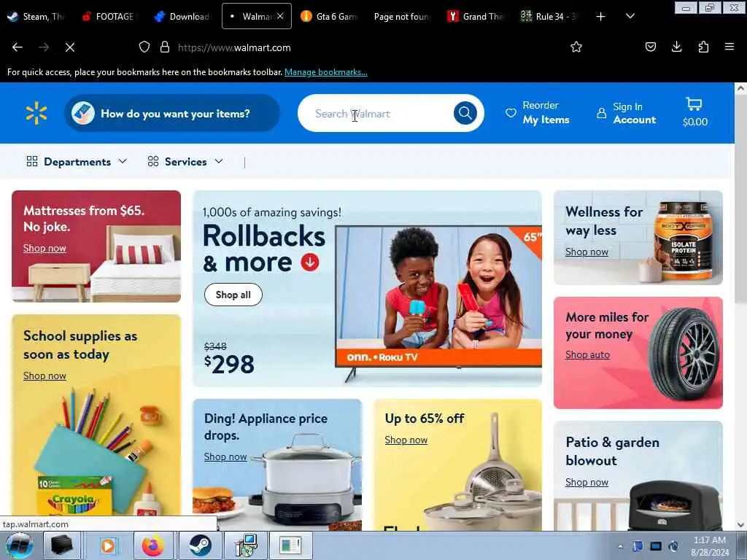Open the extensions puzzle icon
747x560 pixels.
pos(703,47)
